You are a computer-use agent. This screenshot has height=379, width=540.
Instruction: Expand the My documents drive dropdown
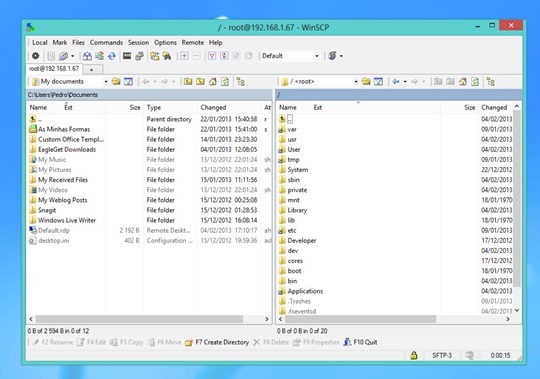pos(106,82)
